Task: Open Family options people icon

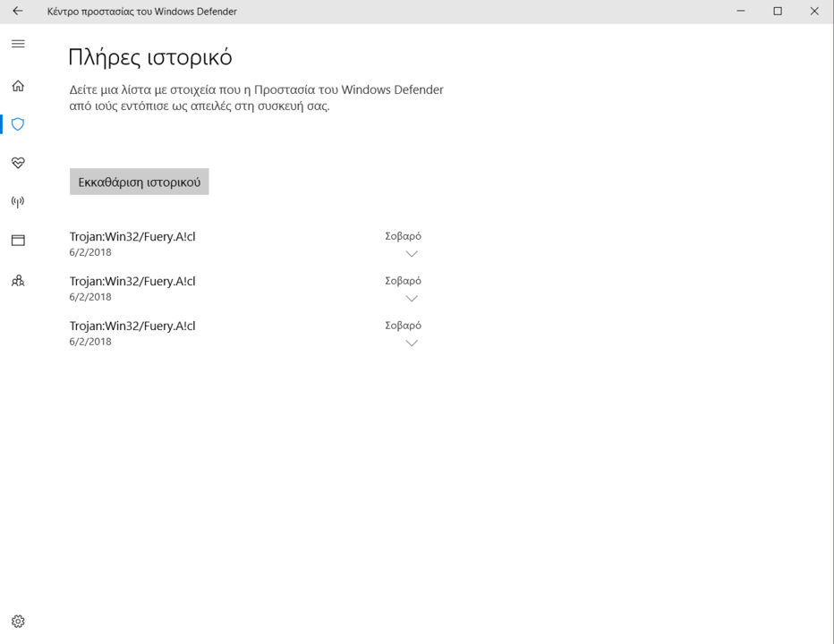Action: 18,280
